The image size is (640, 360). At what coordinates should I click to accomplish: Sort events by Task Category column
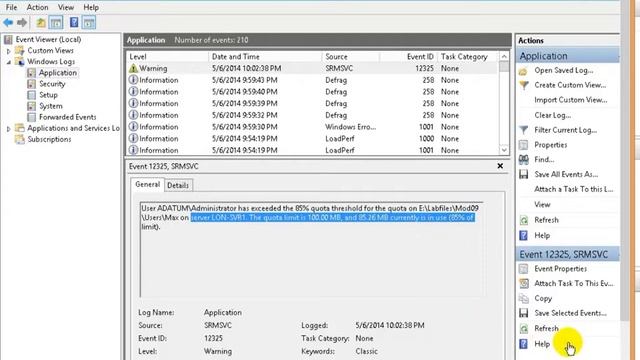click(x=468, y=57)
